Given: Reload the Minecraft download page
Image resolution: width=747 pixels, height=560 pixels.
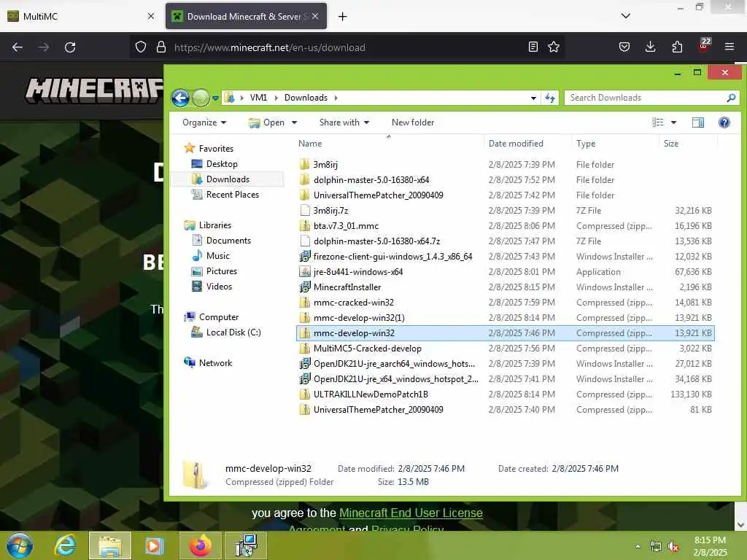Looking at the screenshot, I should point(70,47).
